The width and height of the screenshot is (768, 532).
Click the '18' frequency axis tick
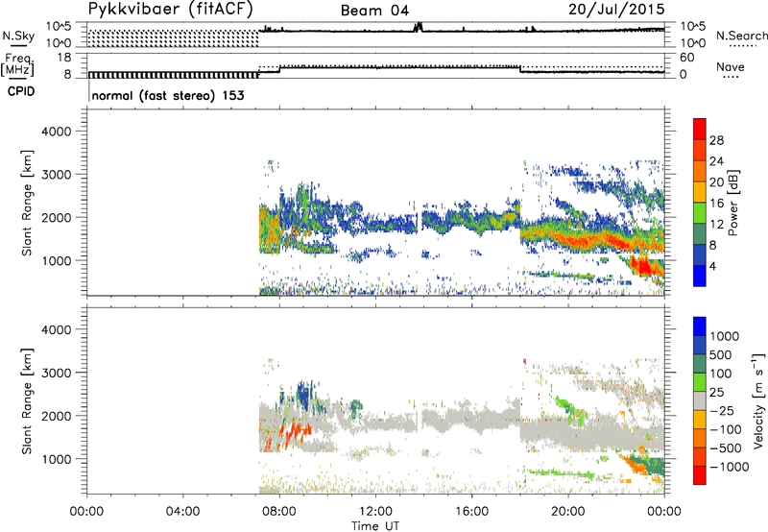(x=64, y=58)
